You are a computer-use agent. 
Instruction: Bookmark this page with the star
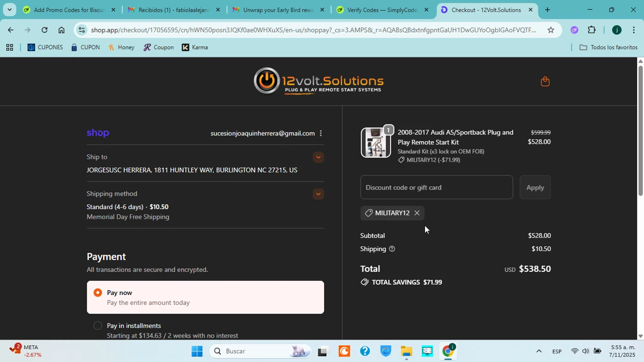[551, 30]
